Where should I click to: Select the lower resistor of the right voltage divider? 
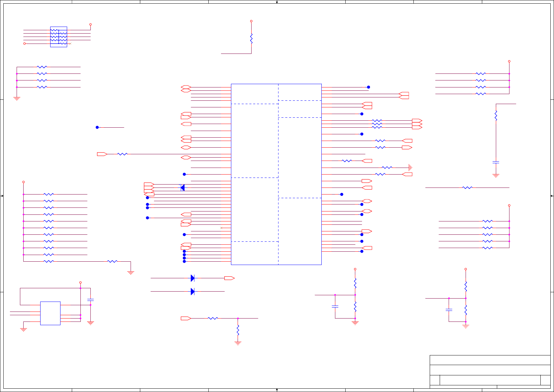tap(466, 310)
